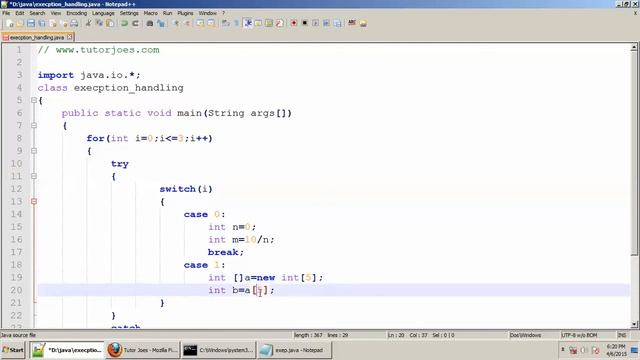Click the vertical scrollbar thumb
Viewport: 640px width, 360px height.
pyautogui.click(x=634, y=154)
